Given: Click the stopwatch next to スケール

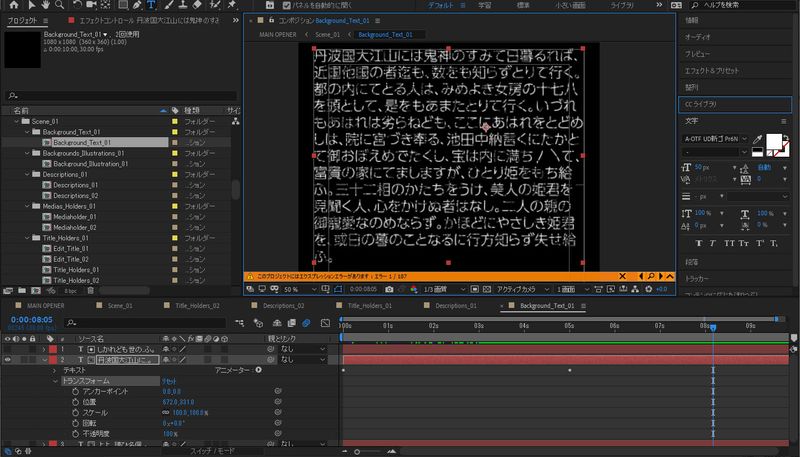Looking at the screenshot, I should pyautogui.click(x=75, y=412).
